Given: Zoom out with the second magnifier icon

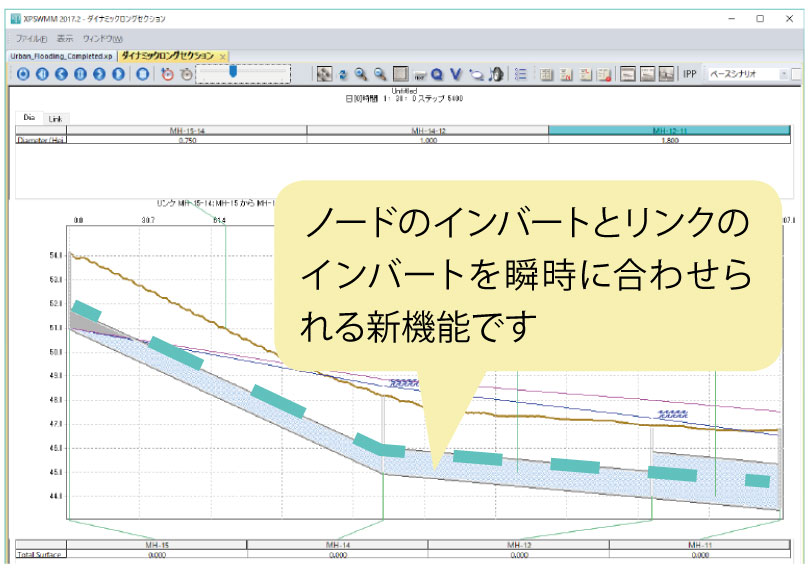Looking at the screenshot, I should point(380,74).
